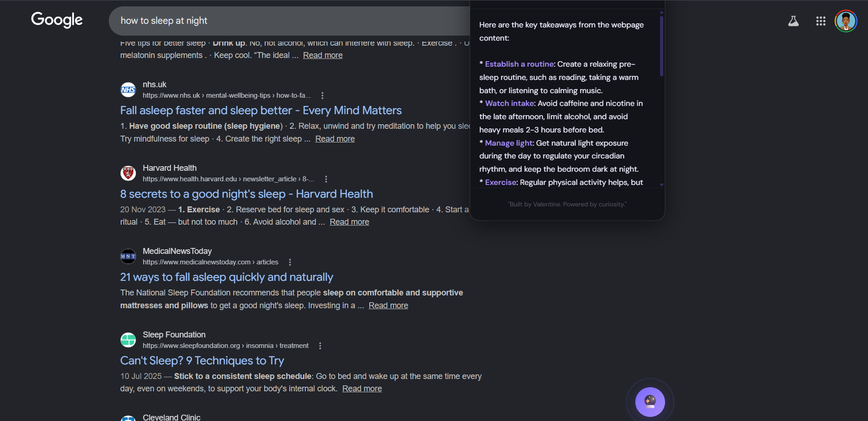Viewport: 868px width, 421px height.
Task: Click the NHS site favicon
Action: point(128,90)
